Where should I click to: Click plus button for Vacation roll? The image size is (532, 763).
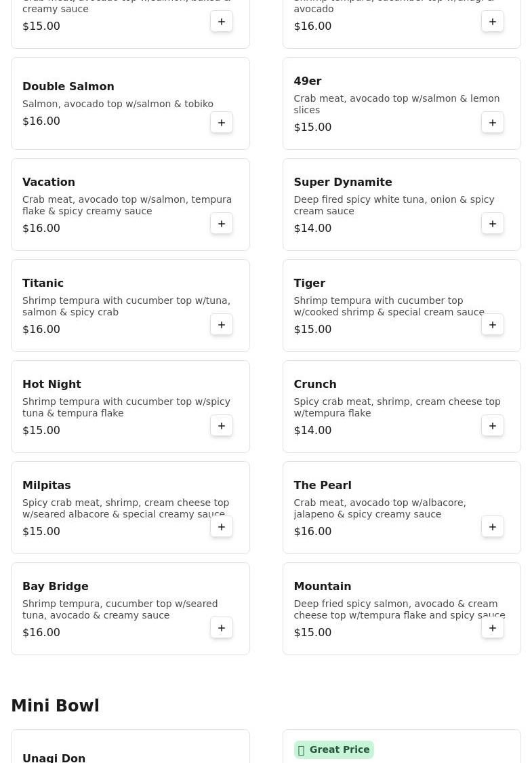point(222,224)
